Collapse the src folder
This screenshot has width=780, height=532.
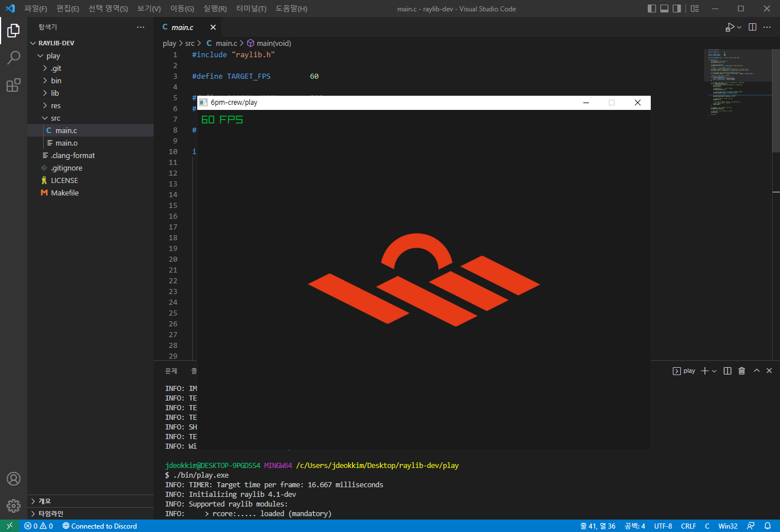pos(91,118)
